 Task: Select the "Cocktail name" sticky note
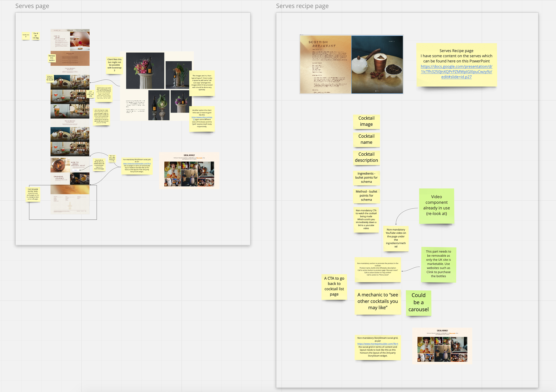(x=366, y=139)
